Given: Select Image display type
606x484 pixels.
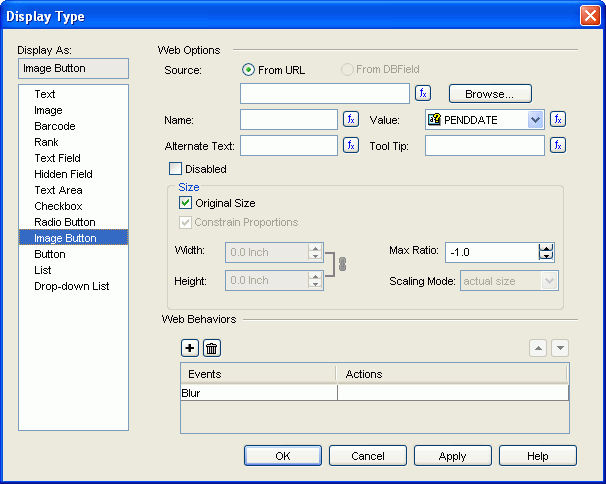Looking at the screenshot, I should tap(73, 110).
